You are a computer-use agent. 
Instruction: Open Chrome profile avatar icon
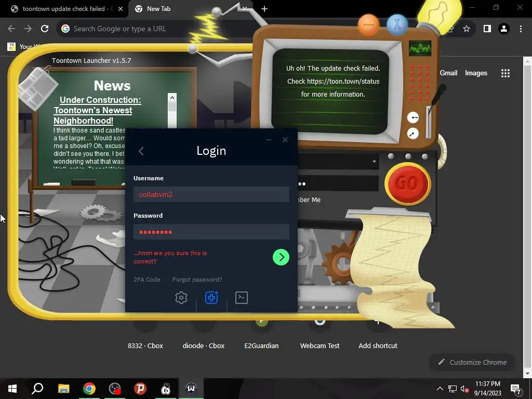(x=504, y=29)
